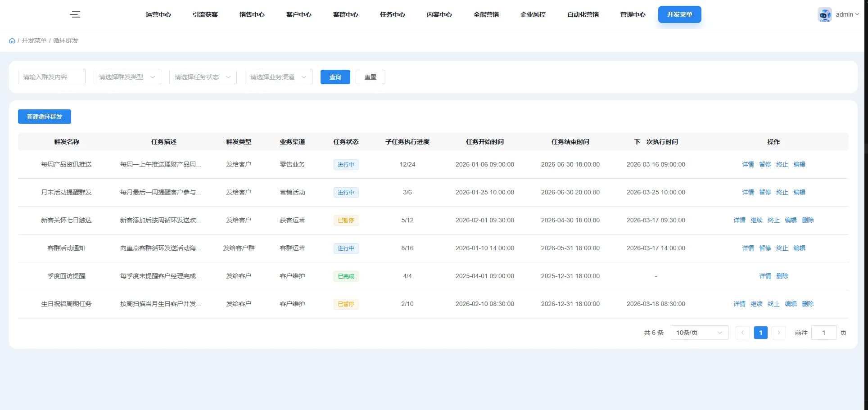Screen dimensions: 868x410
Task: Click the progress value 12/24
Action: pyautogui.click(x=407, y=164)
